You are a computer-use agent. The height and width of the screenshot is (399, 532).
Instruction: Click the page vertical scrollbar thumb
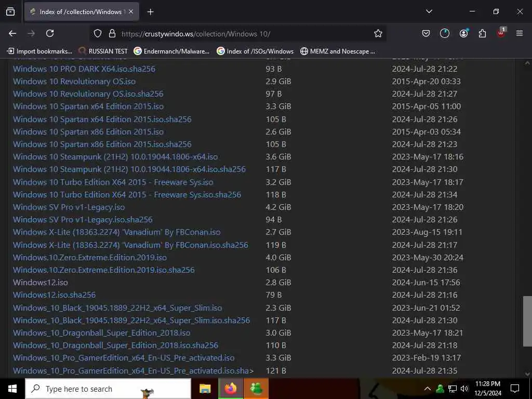pos(527,321)
